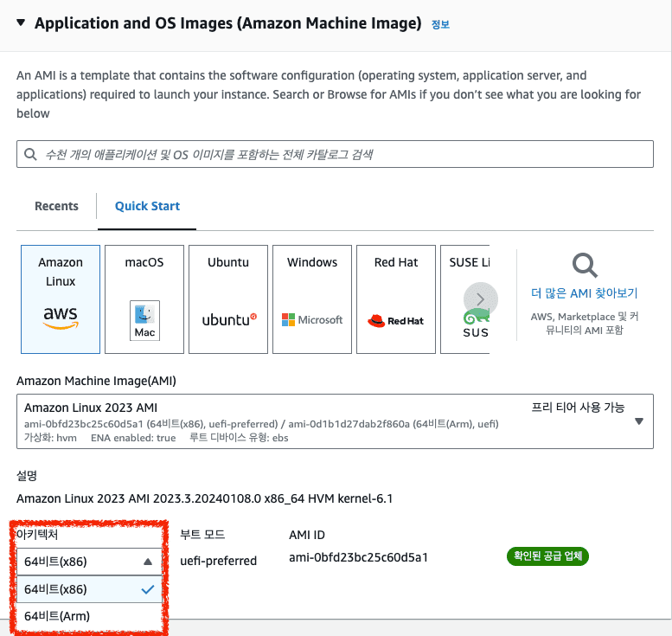Choose the Amazon Linux AMI tile
672x636 pixels.
61,299
